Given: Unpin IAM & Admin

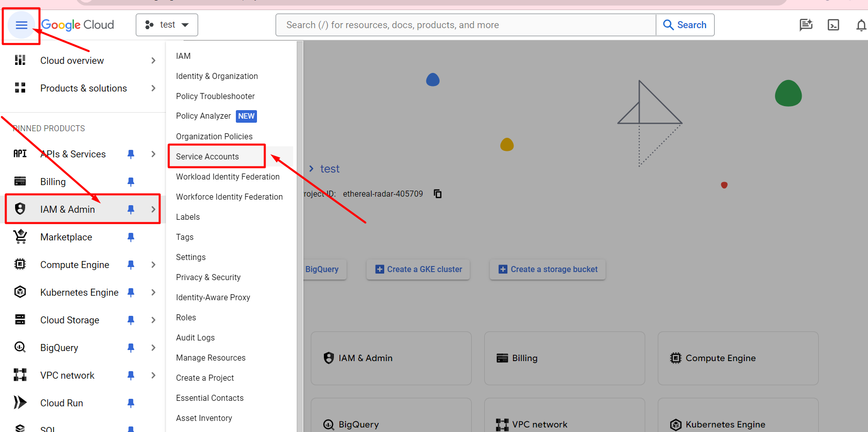Looking at the screenshot, I should pyautogui.click(x=131, y=209).
